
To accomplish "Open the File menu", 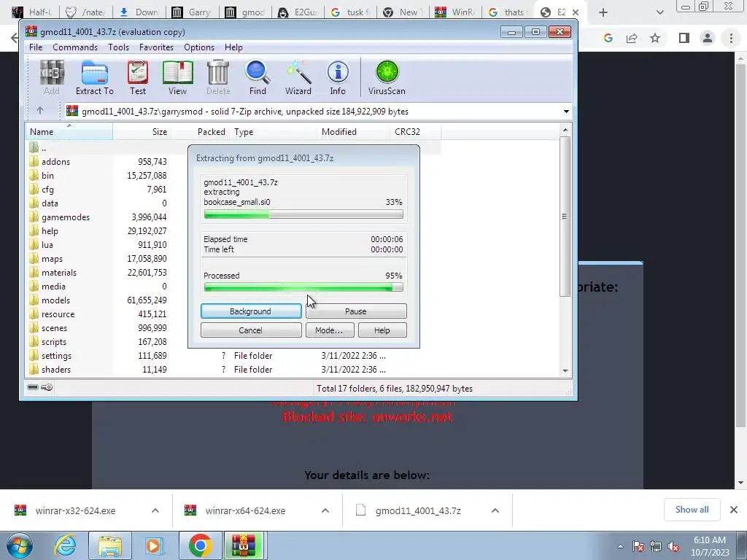I will tap(36, 47).
